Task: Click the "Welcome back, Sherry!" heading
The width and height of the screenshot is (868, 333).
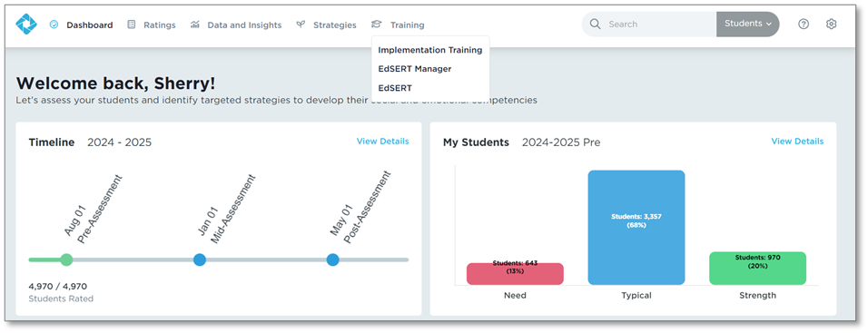Action: coord(115,83)
